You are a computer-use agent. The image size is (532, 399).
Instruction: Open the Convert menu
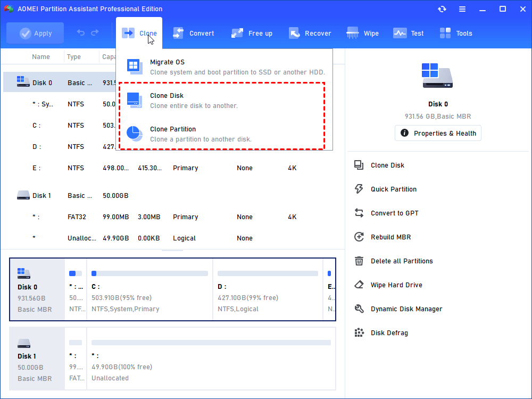click(x=194, y=33)
